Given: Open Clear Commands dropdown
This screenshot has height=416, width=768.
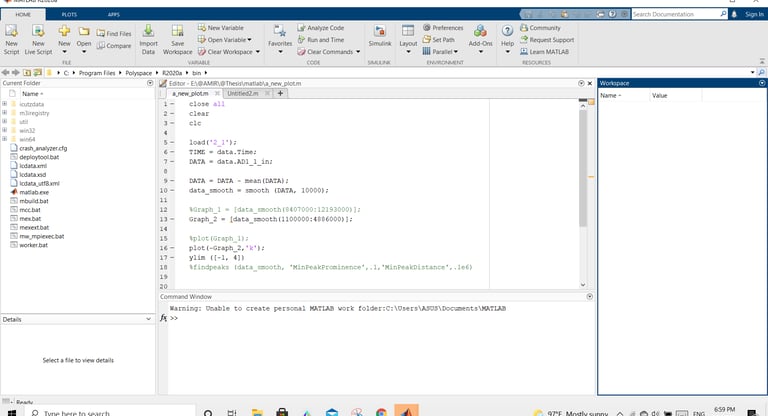Looking at the screenshot, I should pyautogui.click(x=358, y=52).
